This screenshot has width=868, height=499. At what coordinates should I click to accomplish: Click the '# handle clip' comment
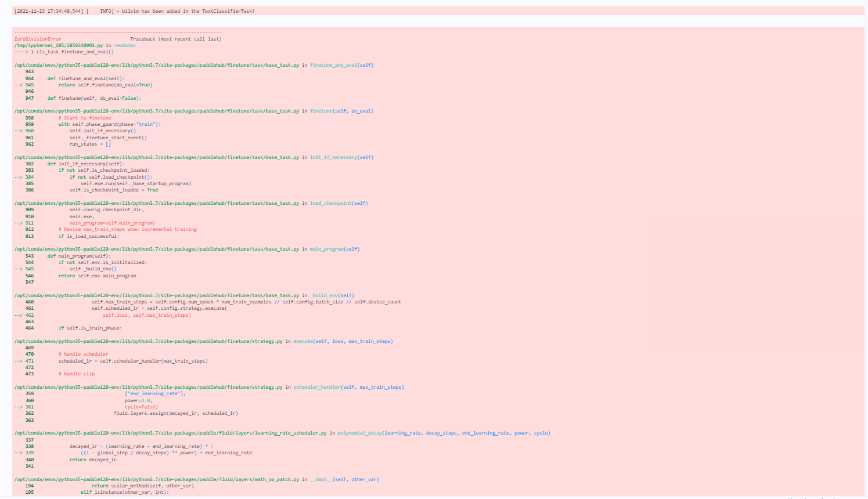click(76, 374)
